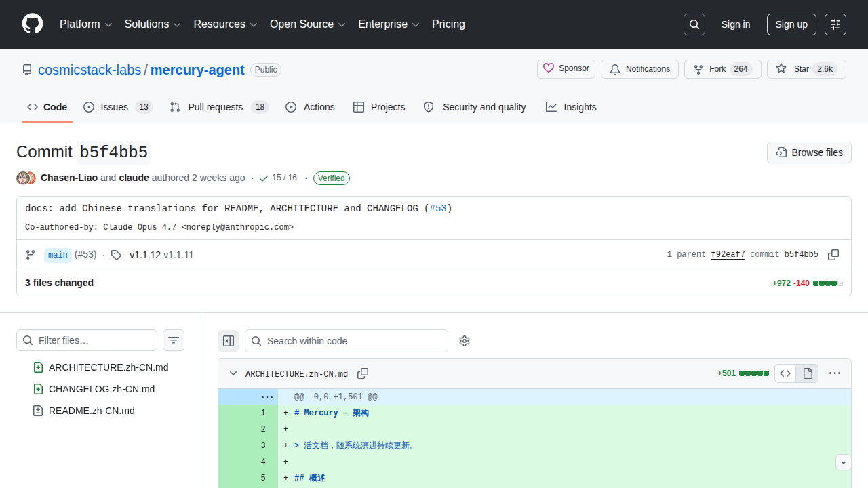The height and width of the screenshot is (488, 868).
Task: Expand the Open Source menu
Action: (308, 24)
